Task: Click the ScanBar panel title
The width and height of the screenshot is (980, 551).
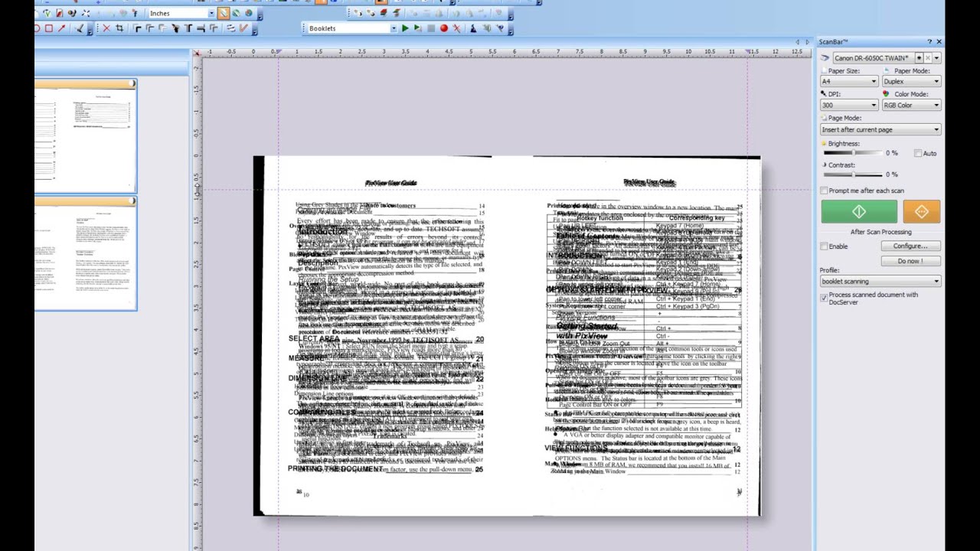Action: point(833,42)
